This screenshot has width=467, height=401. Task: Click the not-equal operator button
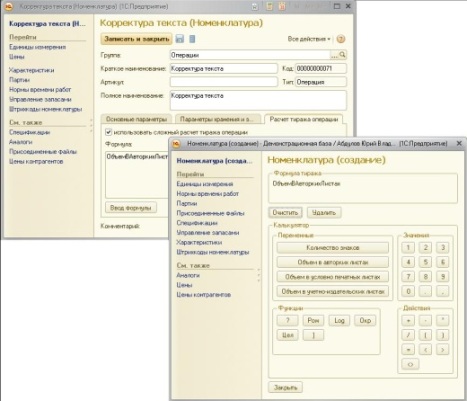410,364
